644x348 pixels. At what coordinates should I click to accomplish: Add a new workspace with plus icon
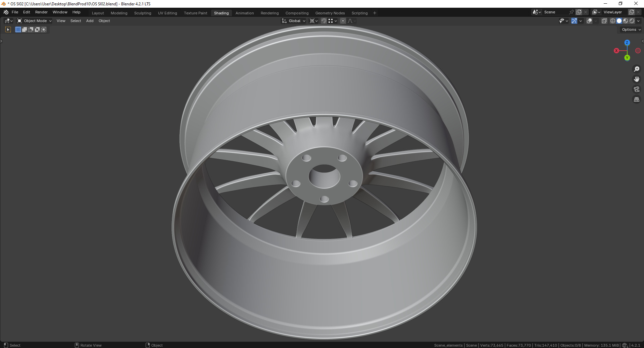coord(375,13)
